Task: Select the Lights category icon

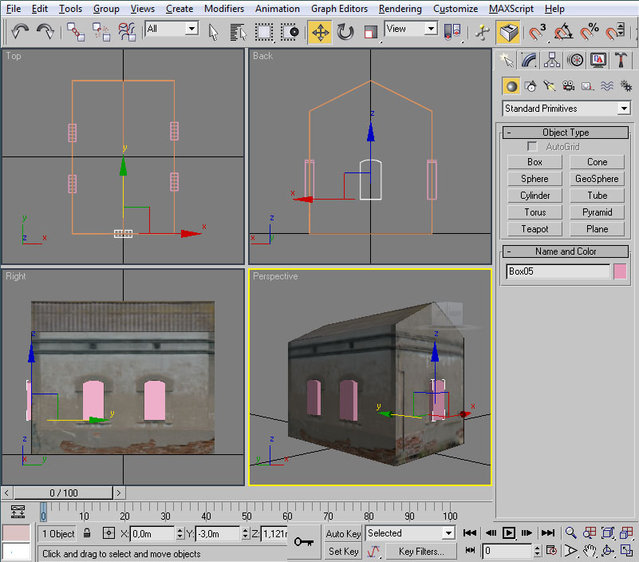Action: pos(549,86)
